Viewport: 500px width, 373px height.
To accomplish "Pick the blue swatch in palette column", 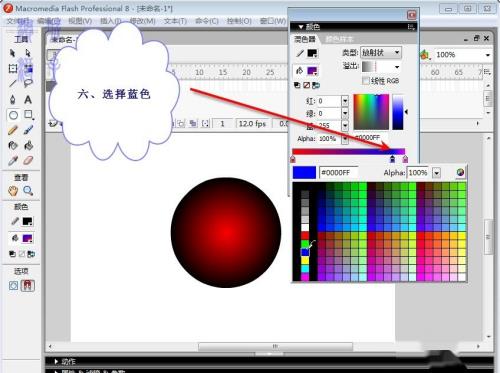I will (305, 252).
